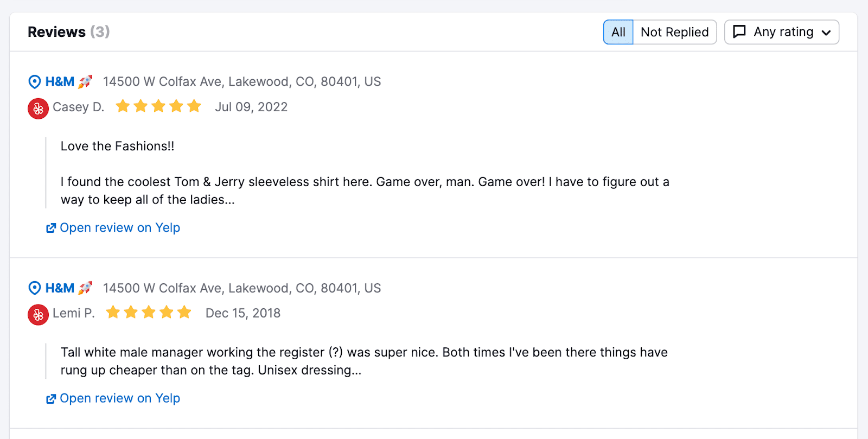Open the Any rating dropdown
Image resolution: width=868 pixels, height=439 pixels.
pyautogui.click(x=783, y=32)
